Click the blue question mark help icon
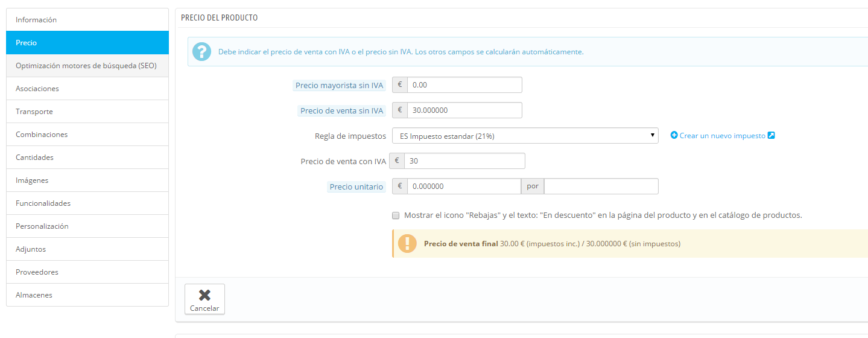 click(202, 51)
